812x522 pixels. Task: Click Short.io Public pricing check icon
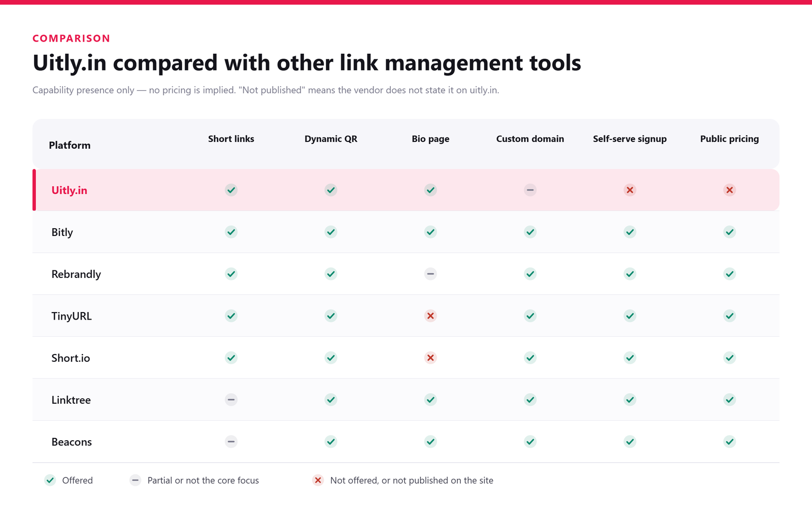[x=730, y=358]
